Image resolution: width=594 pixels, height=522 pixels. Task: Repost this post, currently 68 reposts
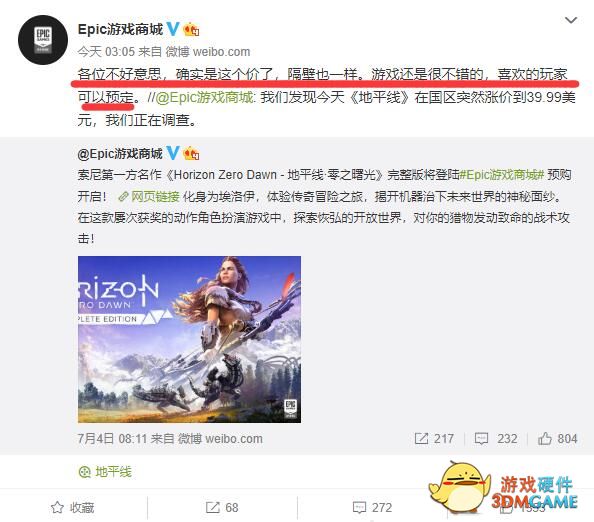click(x=222, y=508)
